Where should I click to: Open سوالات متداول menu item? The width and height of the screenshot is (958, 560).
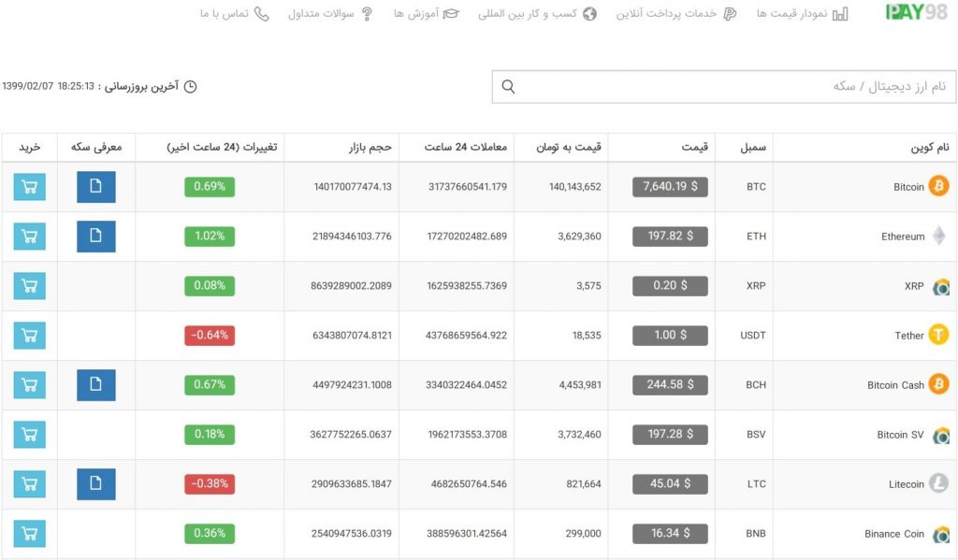tap(321, 13)
